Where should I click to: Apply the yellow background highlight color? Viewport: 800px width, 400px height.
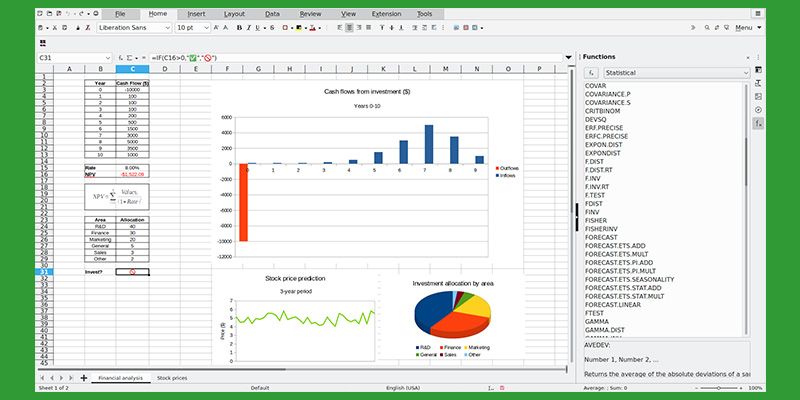tap(298, 28)
